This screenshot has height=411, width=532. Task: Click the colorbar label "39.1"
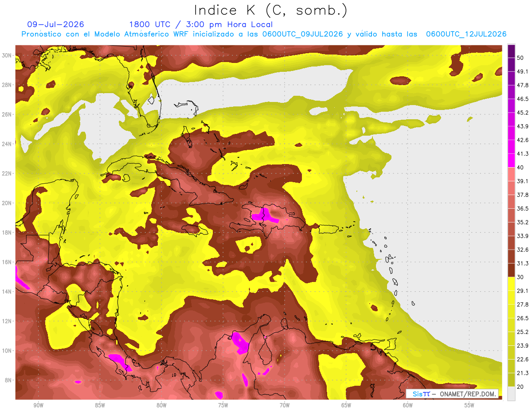pyautogui.click(x=523, y=181)
